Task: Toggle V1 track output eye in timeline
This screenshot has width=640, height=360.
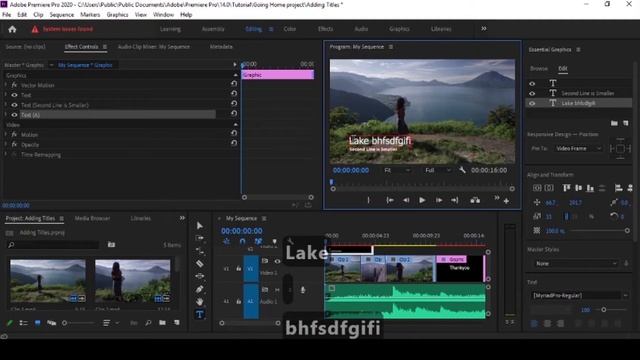Action: [x=277, y=261]
